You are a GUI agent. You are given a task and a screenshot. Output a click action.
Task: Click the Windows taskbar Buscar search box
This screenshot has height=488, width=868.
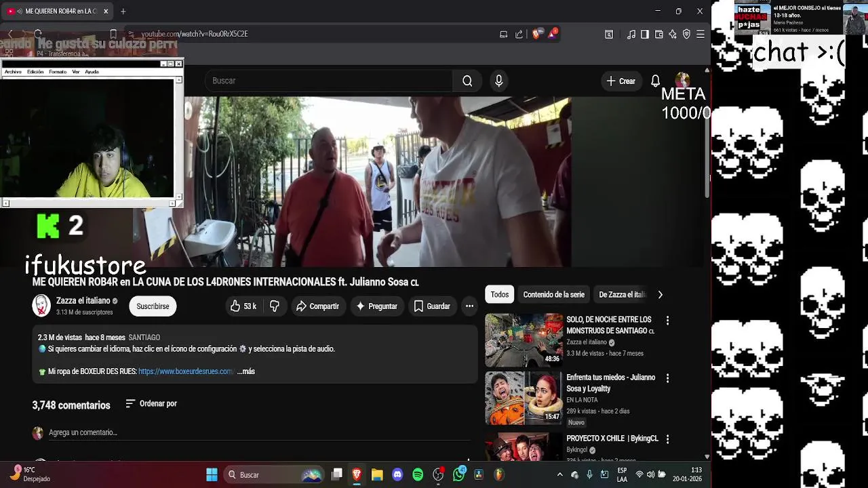click(x=274, y=475)
